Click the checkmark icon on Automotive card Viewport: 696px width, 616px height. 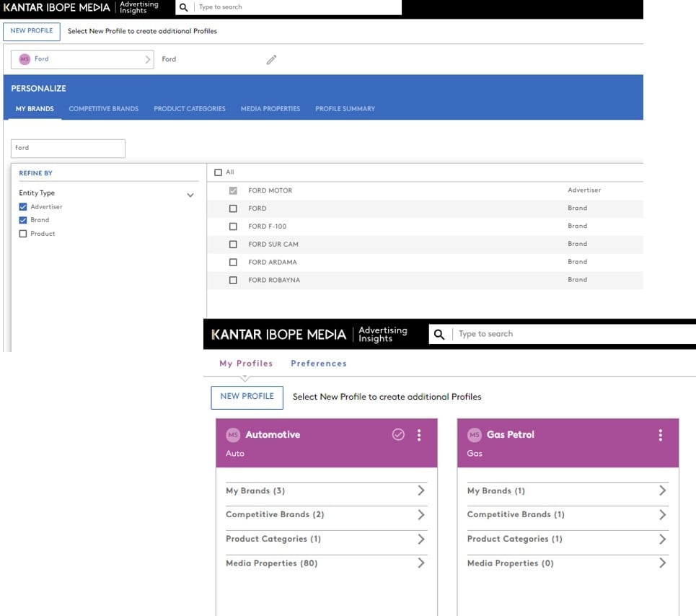[398, 434]
